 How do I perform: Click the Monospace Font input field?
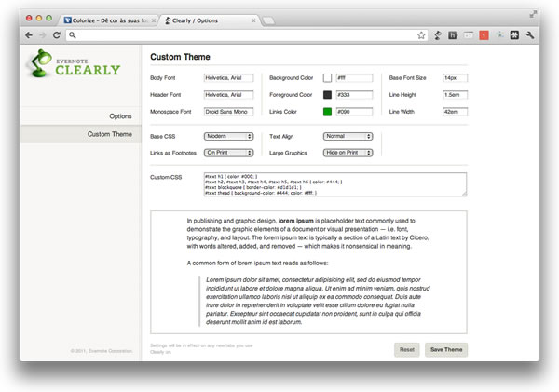coord(228,112)
